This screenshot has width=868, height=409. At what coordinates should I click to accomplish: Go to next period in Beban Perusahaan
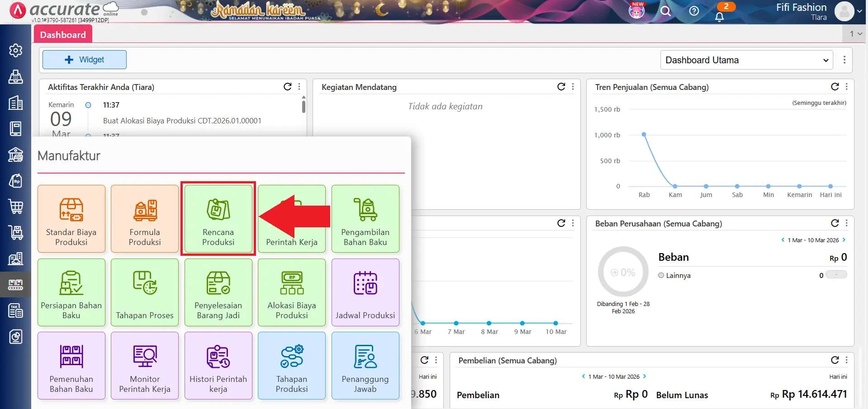(844, 240)
